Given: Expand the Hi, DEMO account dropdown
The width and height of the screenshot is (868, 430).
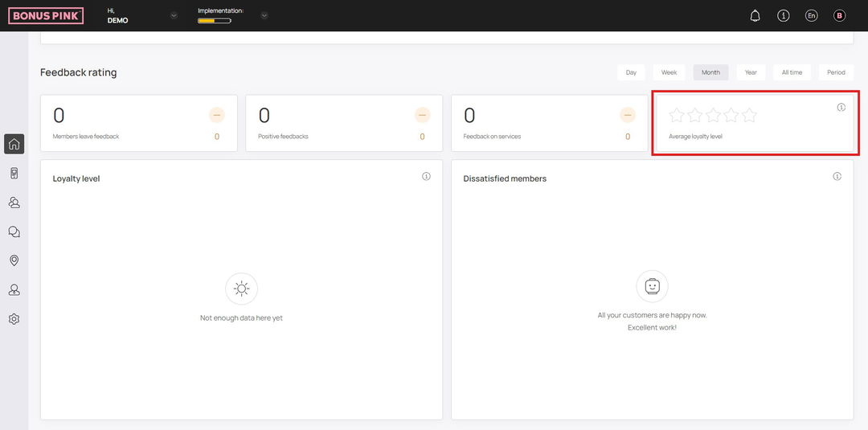Looking at the screenshot, I should point(174,15).
